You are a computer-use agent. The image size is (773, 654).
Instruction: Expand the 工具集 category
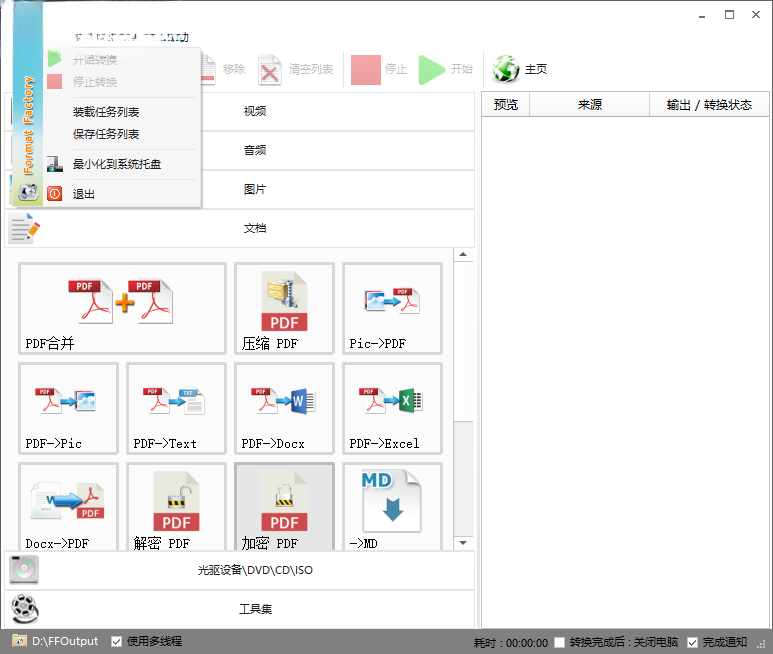coord(240,609)
